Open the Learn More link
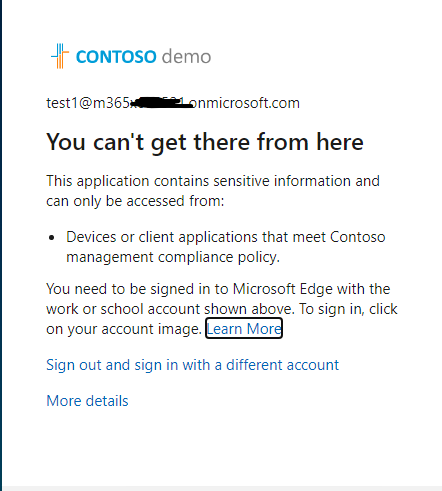 (244, 329)
